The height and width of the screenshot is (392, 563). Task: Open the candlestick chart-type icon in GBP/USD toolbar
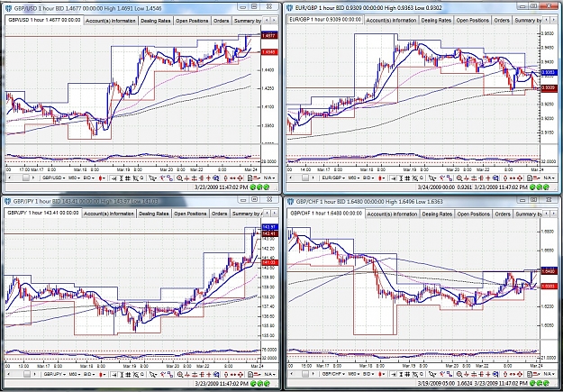coord(100,178)
